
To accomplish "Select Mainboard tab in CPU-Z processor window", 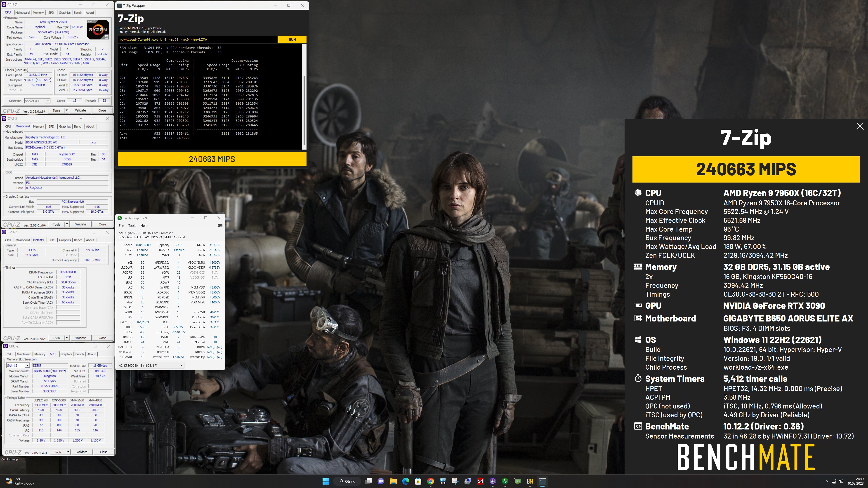I will pyautogui.click(x=23, y=12).
